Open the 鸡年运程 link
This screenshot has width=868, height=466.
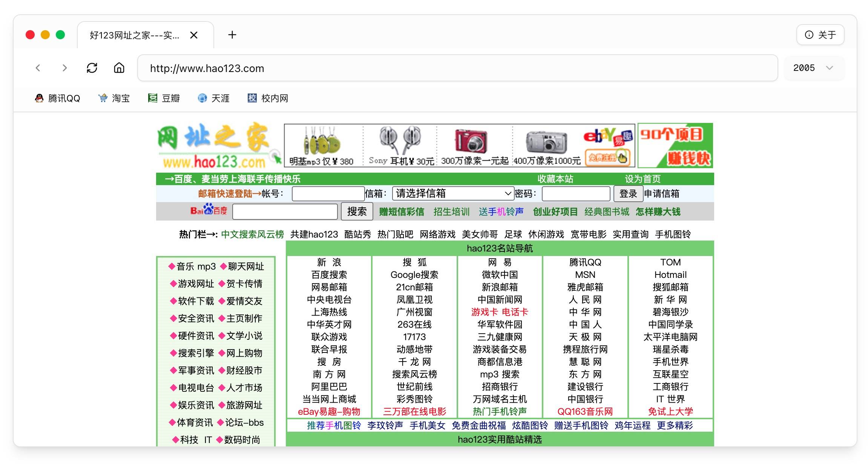pyautogui.click(x=632, y=425)
